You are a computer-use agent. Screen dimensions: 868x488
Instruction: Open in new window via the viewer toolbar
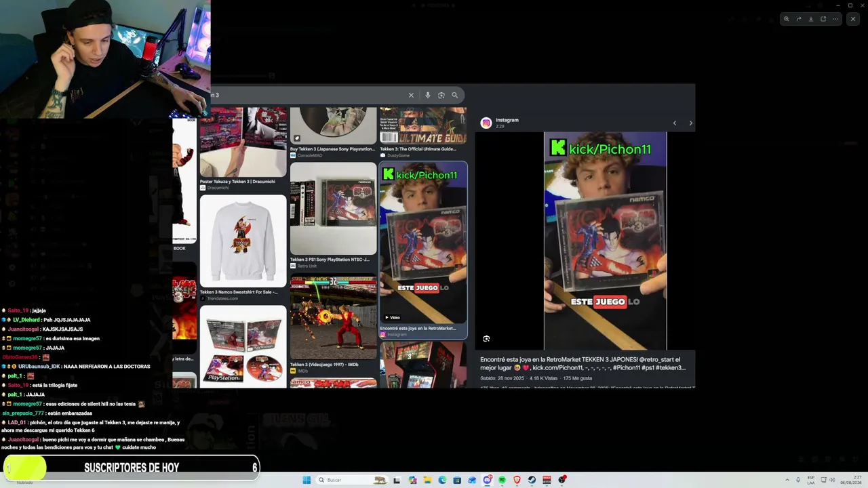pyautogui.click(x=823, y=19)
